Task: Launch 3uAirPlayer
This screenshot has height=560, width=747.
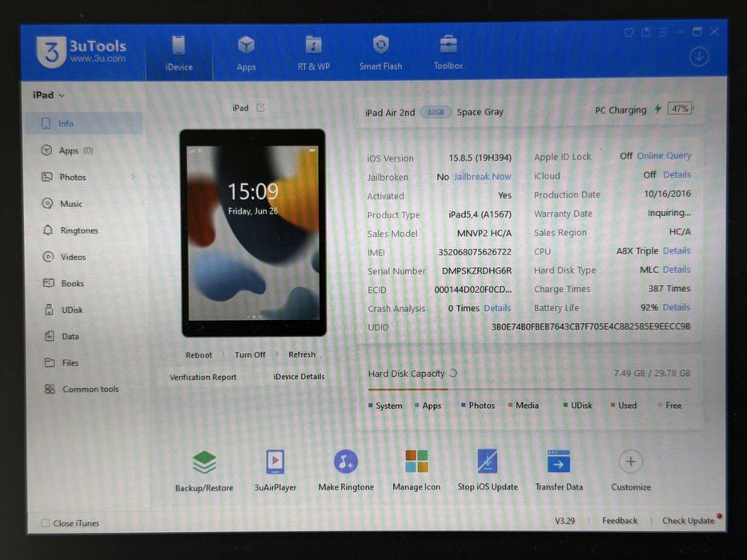Action: (x=275, y=470)
